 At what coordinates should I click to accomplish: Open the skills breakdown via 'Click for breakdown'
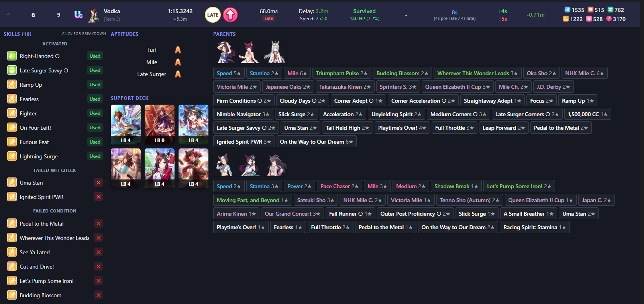click(x=84, y=34)
